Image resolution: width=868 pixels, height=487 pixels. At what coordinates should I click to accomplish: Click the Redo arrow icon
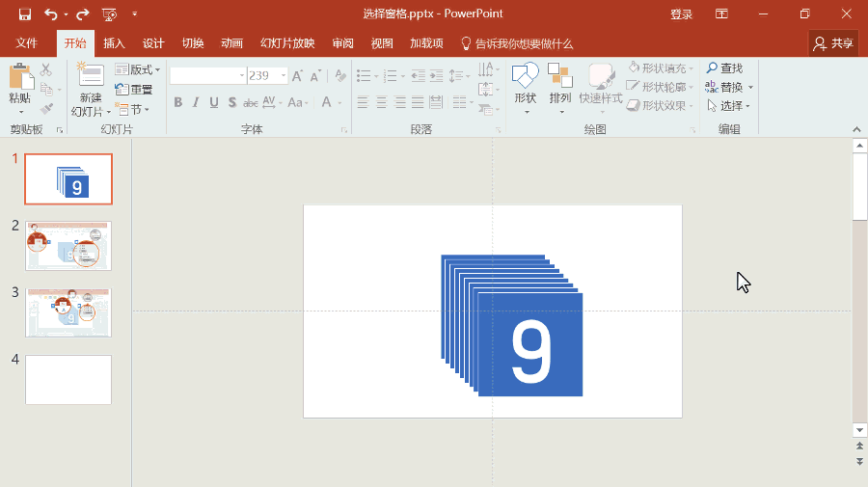point(83,14)
